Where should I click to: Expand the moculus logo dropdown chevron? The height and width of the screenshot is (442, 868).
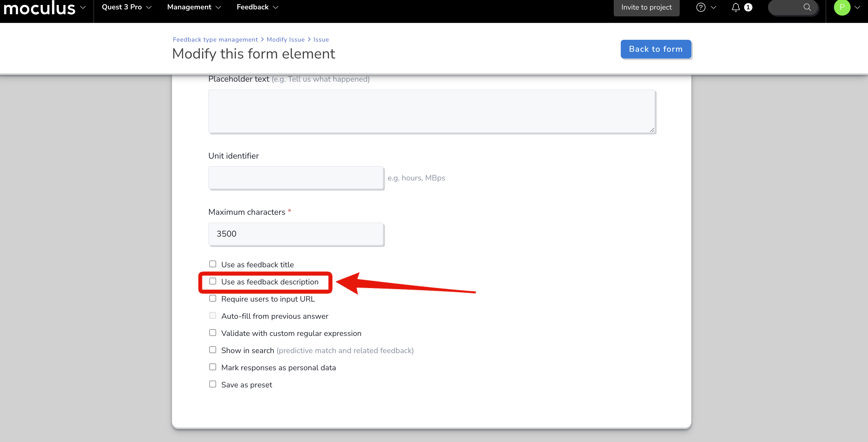click(83, 7)
